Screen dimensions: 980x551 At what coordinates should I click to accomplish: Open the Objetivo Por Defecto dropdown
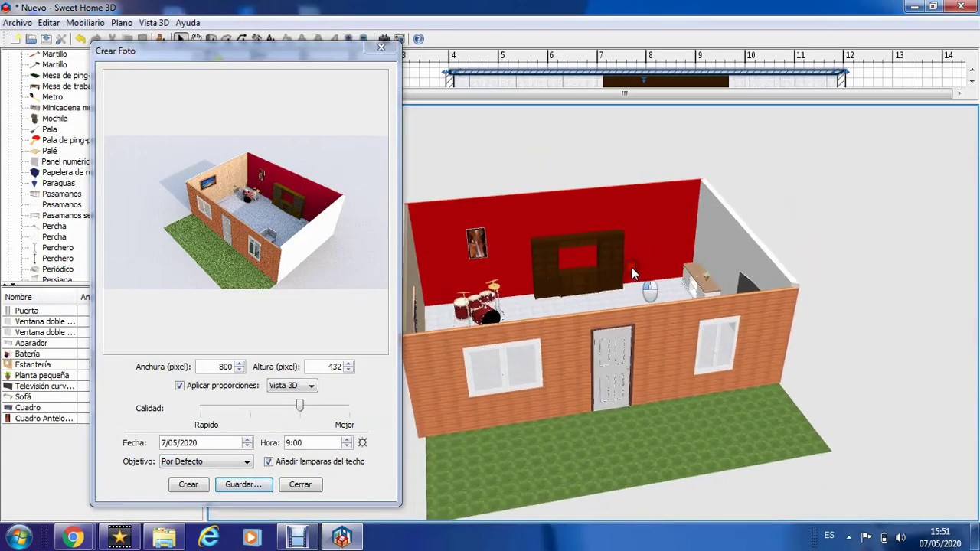(x=206, y=461)
